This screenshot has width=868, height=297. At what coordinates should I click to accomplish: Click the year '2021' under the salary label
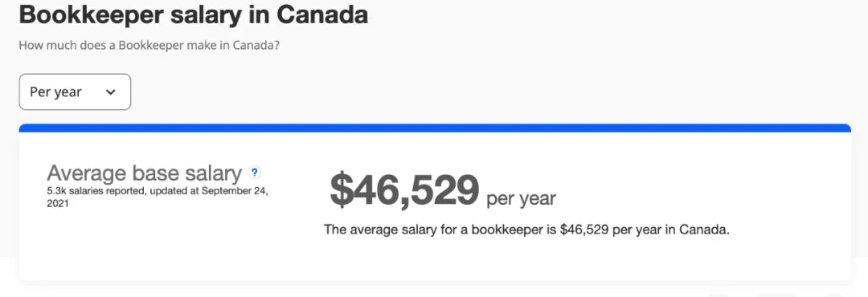(58, 204)
